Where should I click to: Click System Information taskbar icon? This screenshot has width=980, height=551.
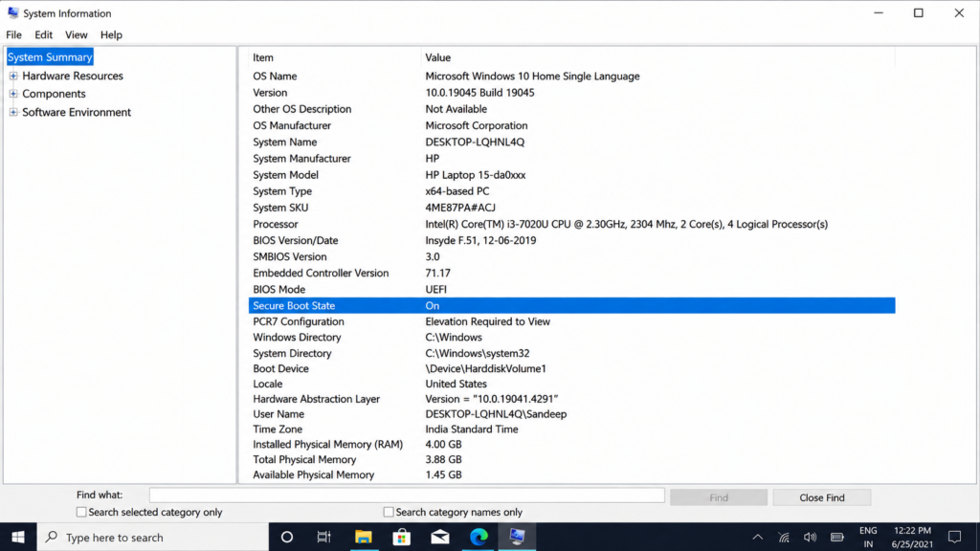coord(517,537)
